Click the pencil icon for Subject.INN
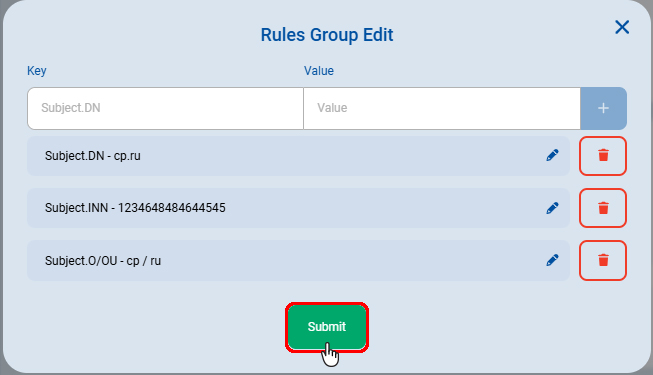The height and width of the screenshot is (375, 653). point(552,208)
